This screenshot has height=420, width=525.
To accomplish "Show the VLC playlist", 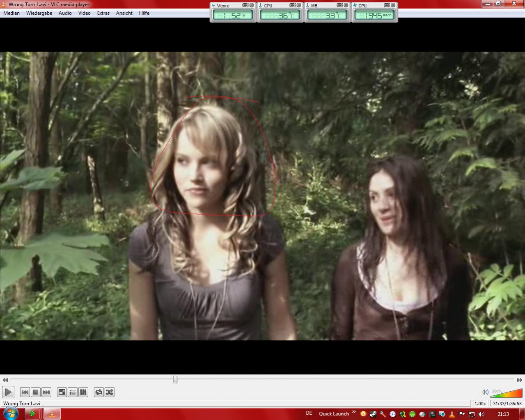I will point(72,392).
